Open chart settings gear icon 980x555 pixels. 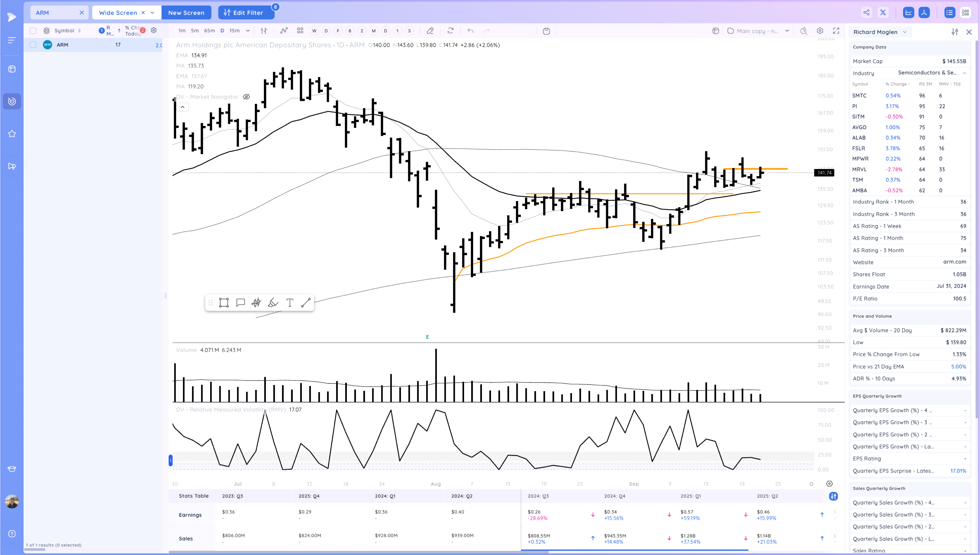pos(820,31)
